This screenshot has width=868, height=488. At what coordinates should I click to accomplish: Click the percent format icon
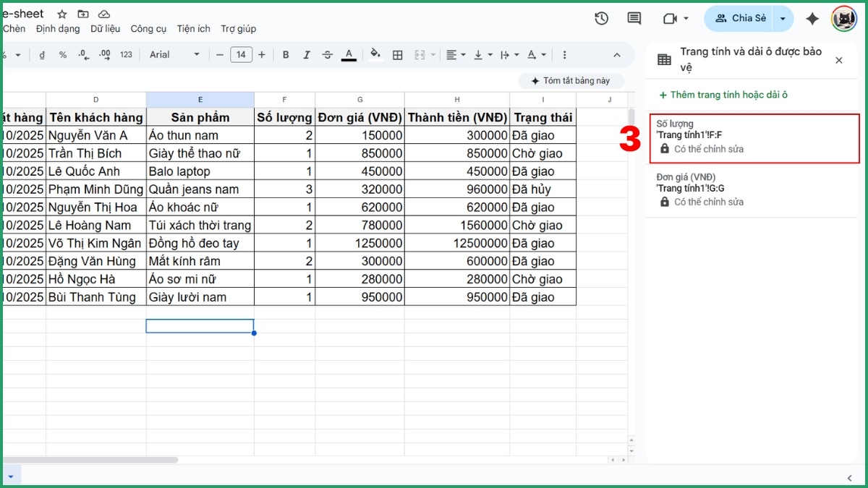click(x=62, y=54)
